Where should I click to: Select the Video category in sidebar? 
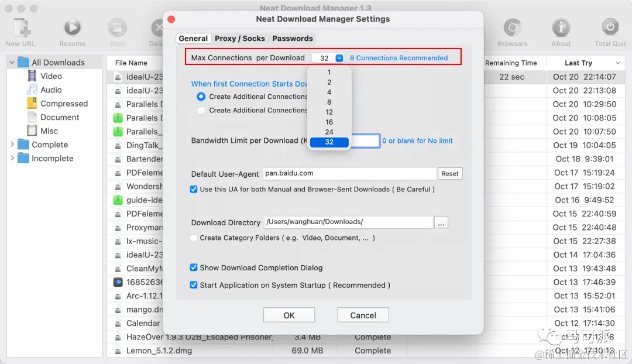[x=51, y=76]
